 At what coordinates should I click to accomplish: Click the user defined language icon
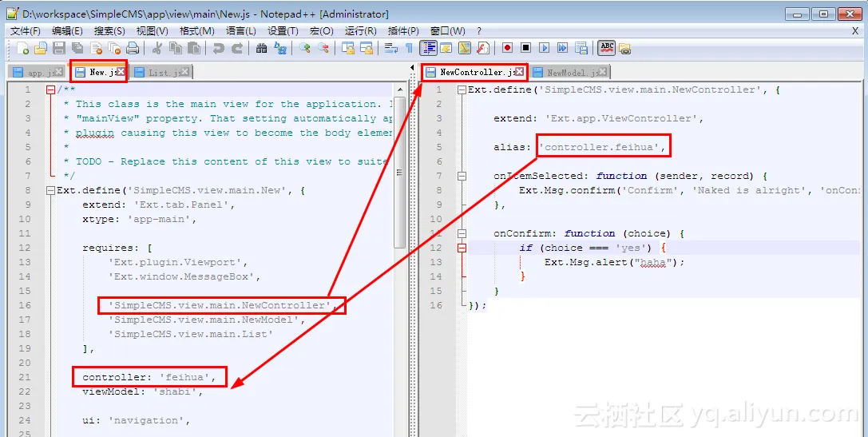click(x=446, y=49)
